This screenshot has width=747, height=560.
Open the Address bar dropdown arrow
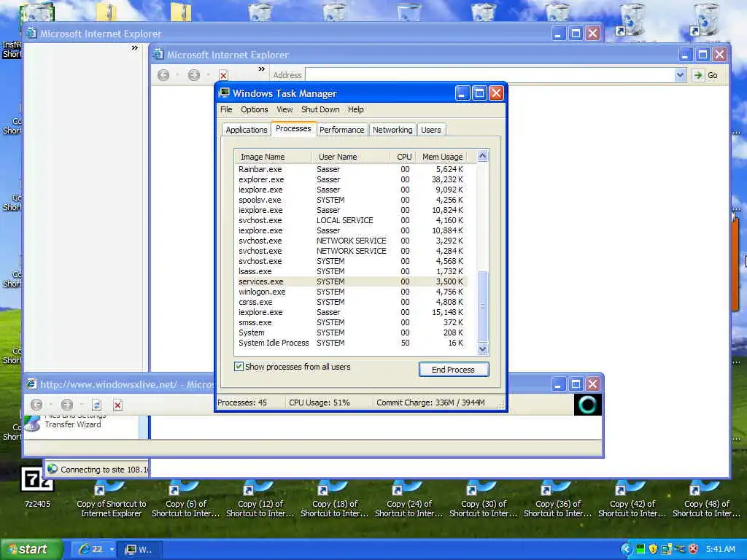point(680,75)
